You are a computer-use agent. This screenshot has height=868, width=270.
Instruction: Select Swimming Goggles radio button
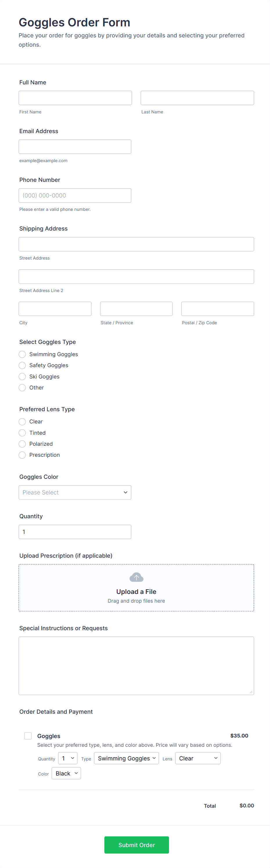pos(22,354)
